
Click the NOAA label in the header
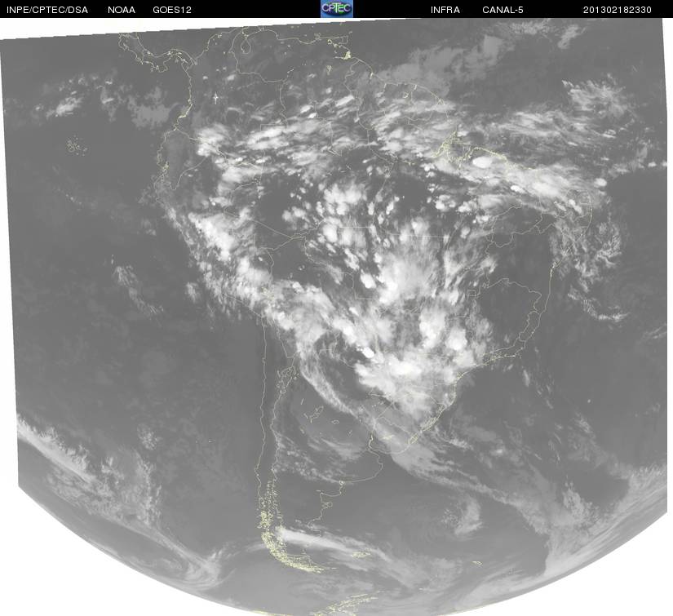click(122, 10)
